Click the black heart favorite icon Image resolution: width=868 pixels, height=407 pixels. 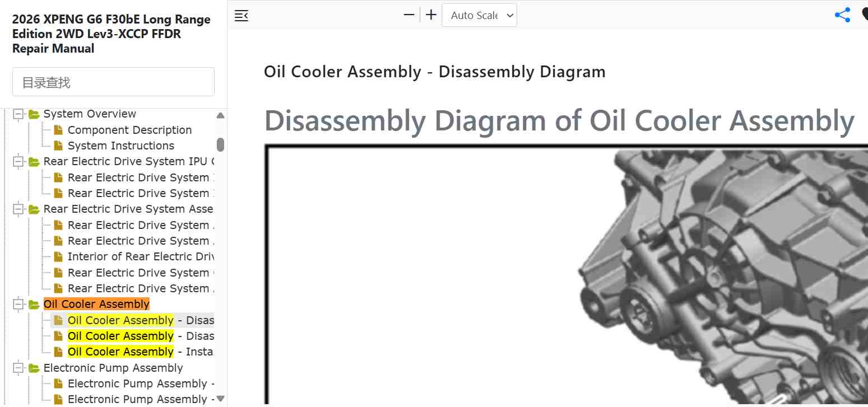coord(865,15)
